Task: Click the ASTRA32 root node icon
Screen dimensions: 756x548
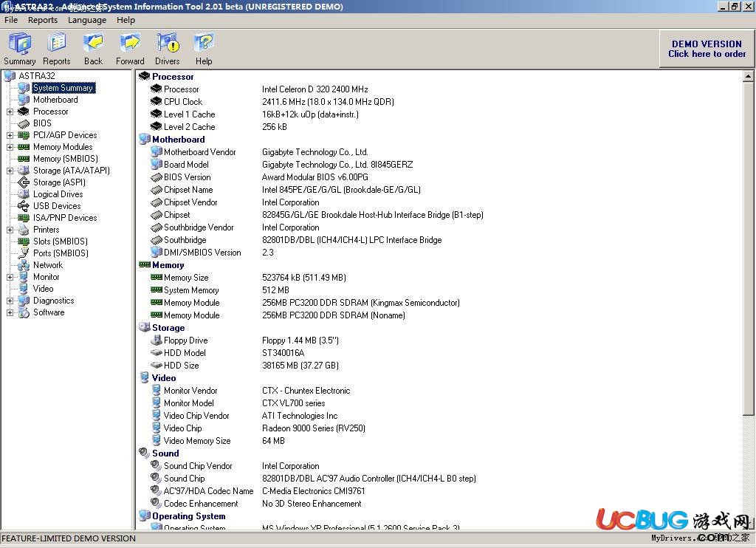Action: click(10, 76)
